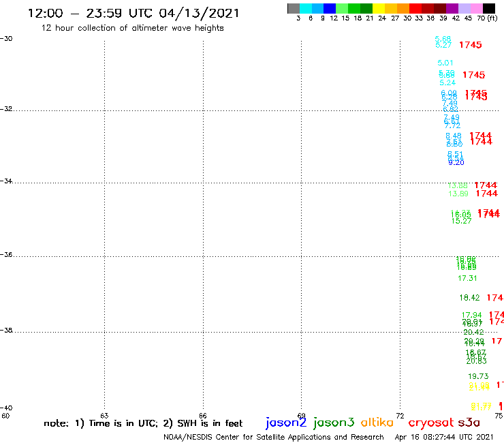Screen dimensions: 504x443
Task: Click the -36 latitude axis label
Action: tap(6, 254)
